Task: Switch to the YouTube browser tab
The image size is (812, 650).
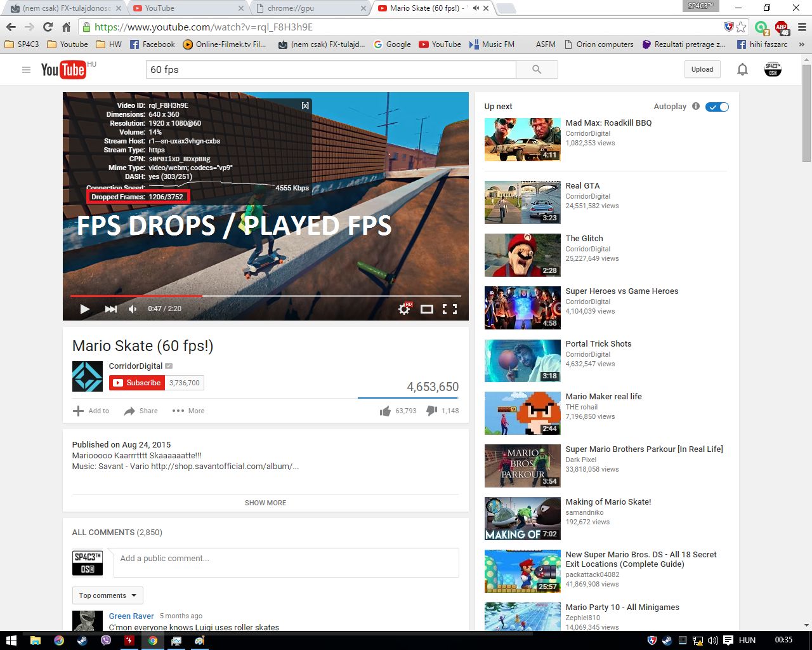Action: (x=188, y=8)
